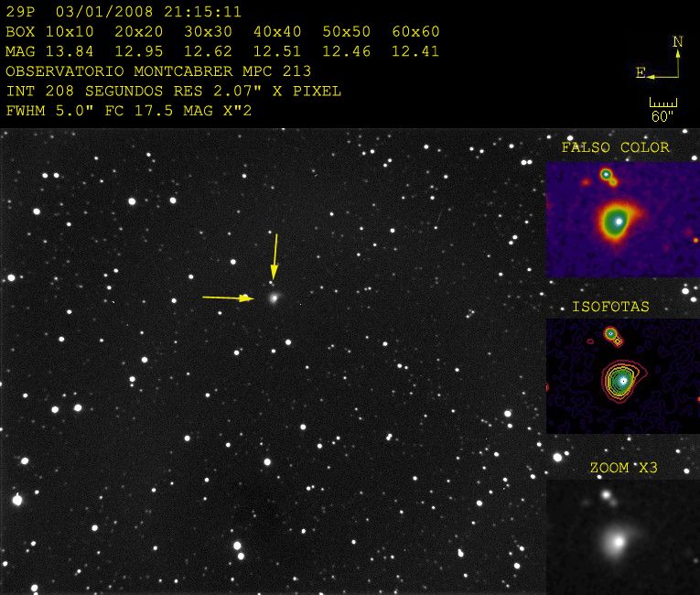Click the box size '30x30'

tap(208, 32)
